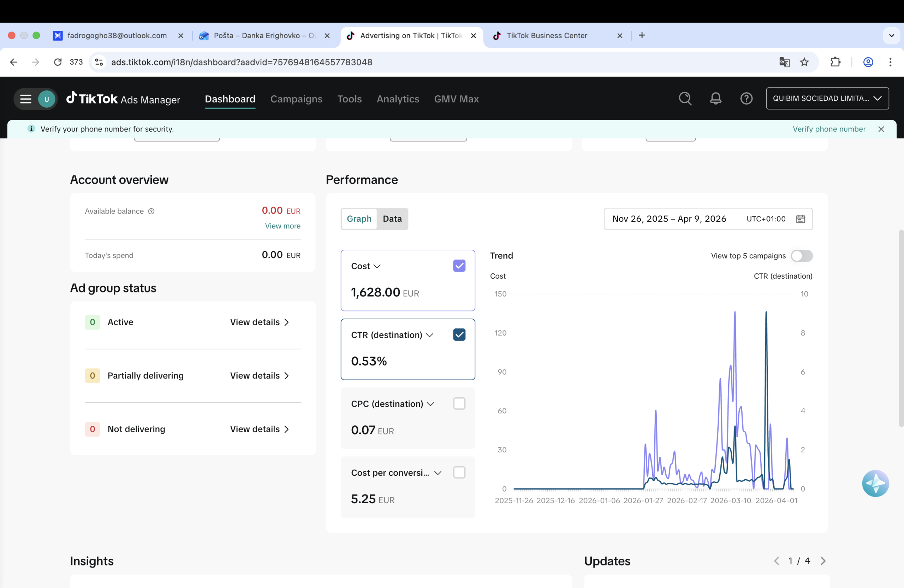Click the Available balance info icon
The width and height of the screenshot is (904, 588).
point(151,211)
